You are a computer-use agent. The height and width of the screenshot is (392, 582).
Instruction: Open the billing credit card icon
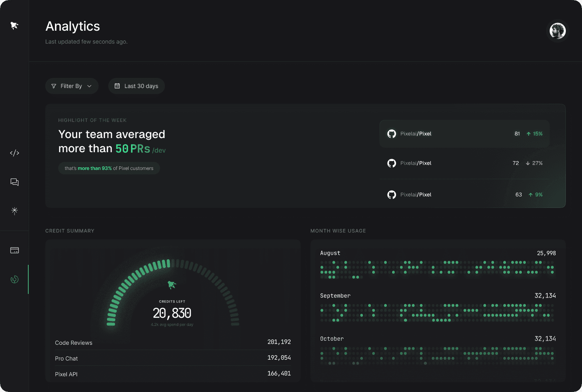click(x=15, y=250)
